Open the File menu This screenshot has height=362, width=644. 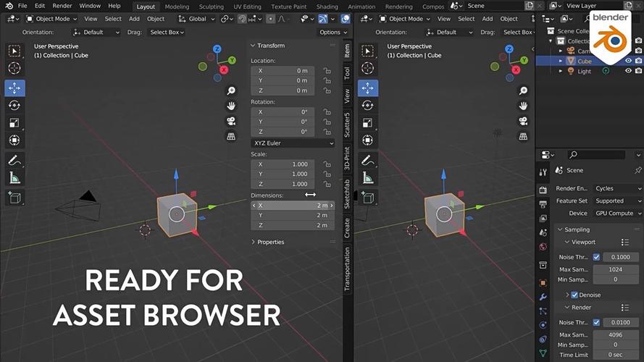point(22,6)
